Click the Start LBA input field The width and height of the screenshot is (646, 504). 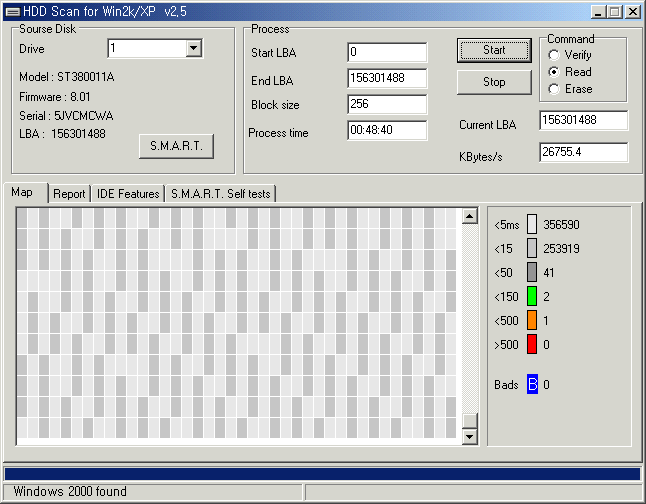(387, 52)
